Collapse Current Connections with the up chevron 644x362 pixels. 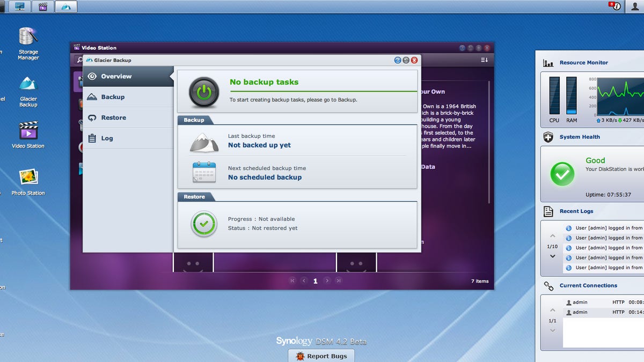point(552,309)
